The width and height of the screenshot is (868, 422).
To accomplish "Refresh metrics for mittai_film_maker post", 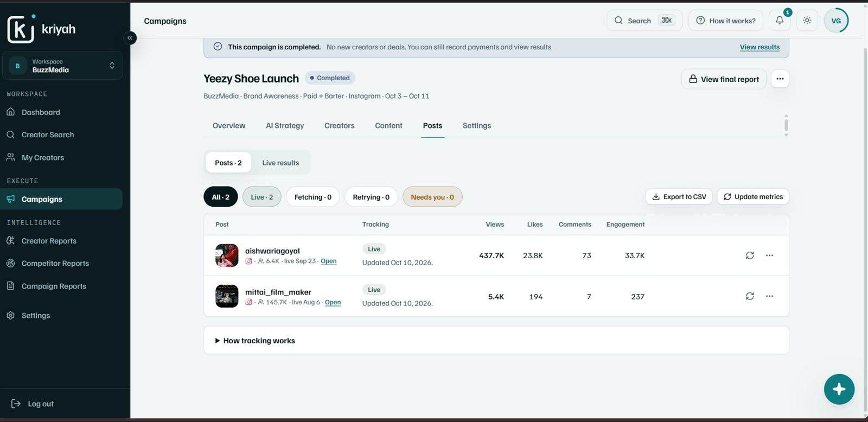I will coord(750,296).
